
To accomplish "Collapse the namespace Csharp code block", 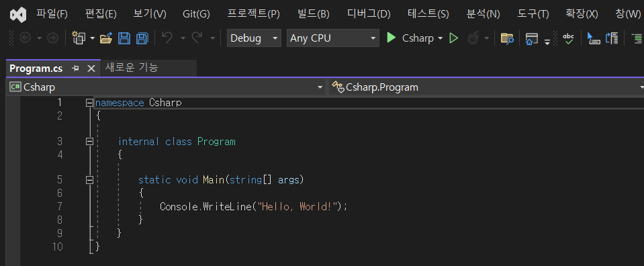I will coord(89,103).
